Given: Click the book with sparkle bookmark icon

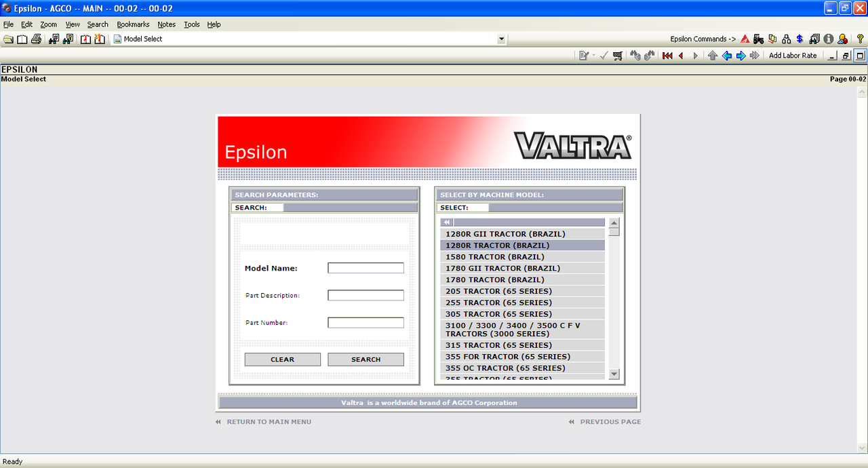Looking at the screenshot, I should 100,39.
